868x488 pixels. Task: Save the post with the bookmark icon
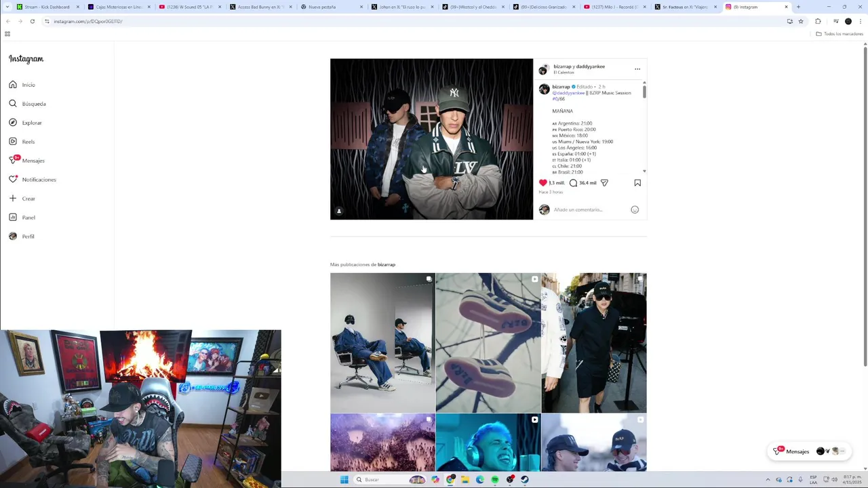637,183
